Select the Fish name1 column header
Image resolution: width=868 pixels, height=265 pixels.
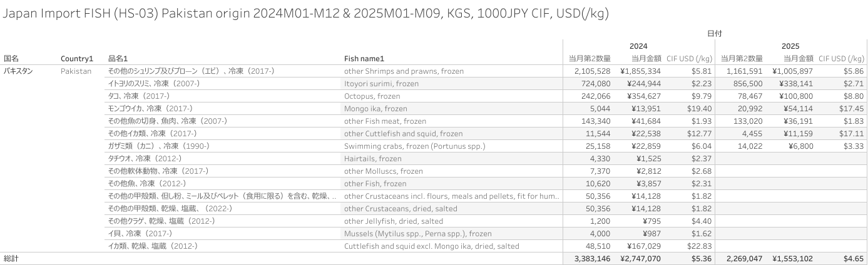tap(364, 59)
